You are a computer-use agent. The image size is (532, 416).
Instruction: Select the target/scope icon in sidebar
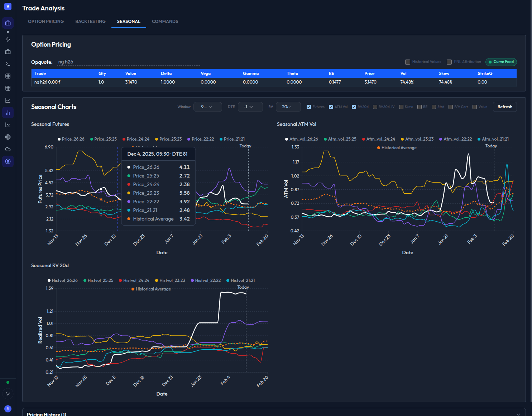click(8, 137)
